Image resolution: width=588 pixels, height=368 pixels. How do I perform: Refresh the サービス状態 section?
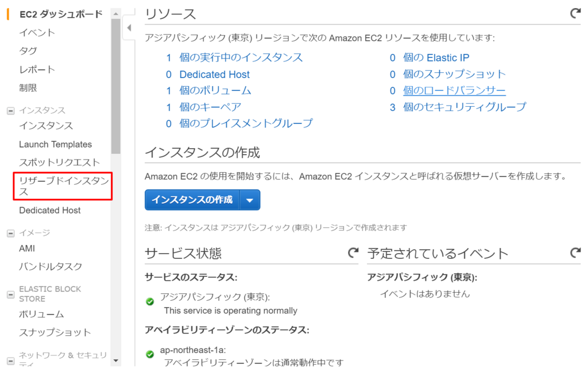pos(353,253)
